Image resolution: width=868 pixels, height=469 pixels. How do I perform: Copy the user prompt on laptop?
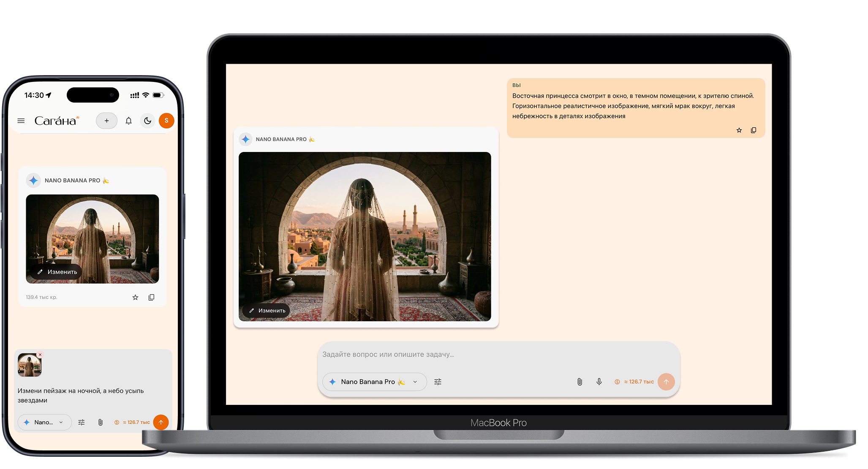click(x=753, y=130)
